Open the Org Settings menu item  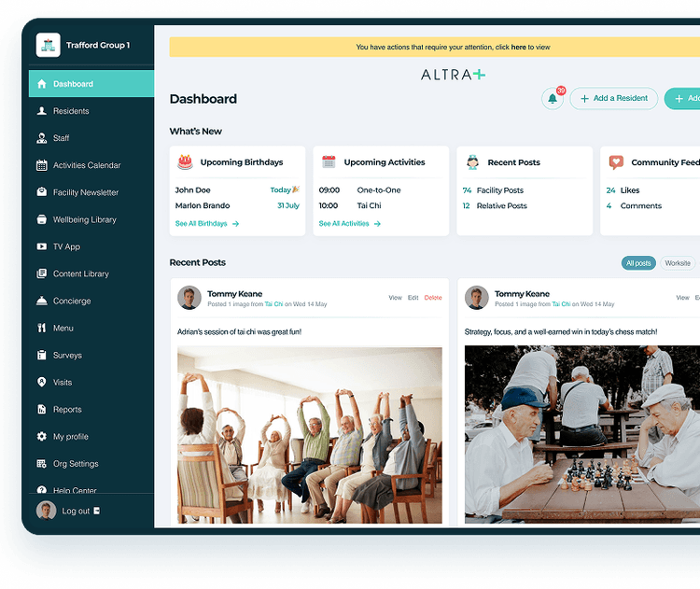91,464
